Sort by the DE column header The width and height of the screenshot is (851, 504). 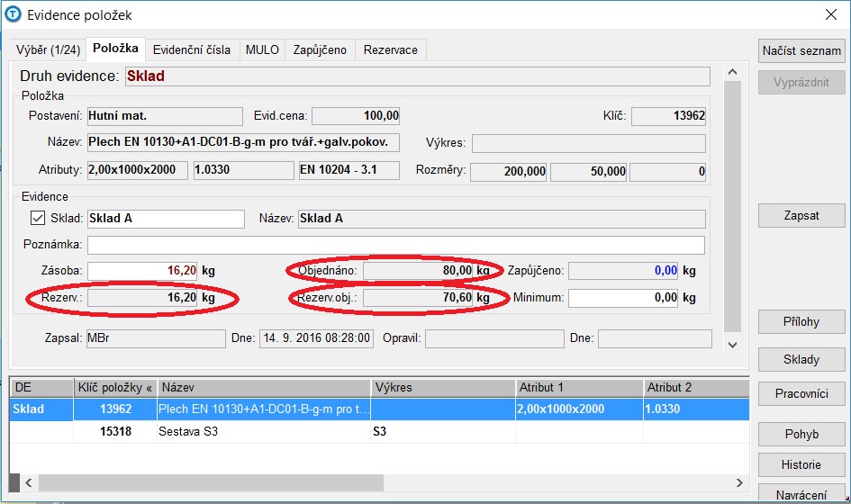point(41,387)
